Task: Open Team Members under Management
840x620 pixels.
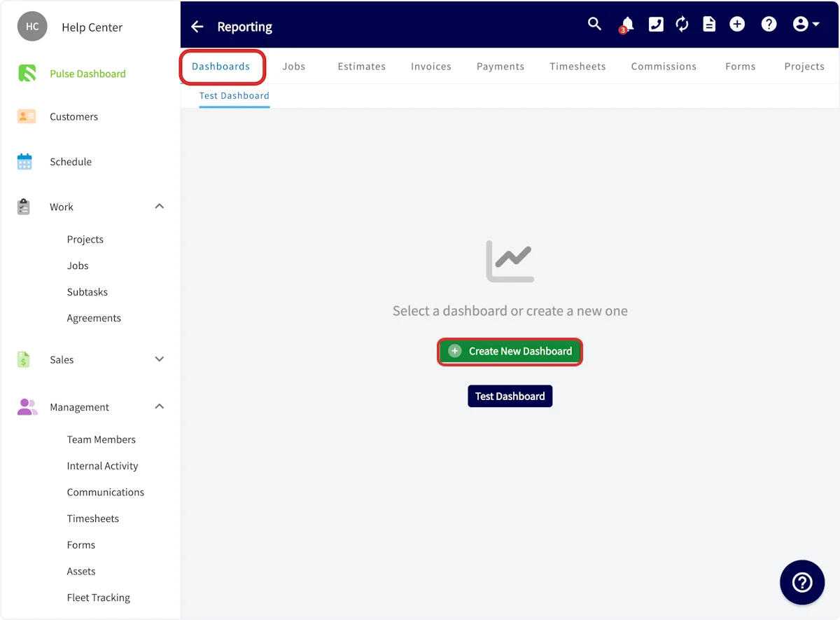Action: point(101,439)
